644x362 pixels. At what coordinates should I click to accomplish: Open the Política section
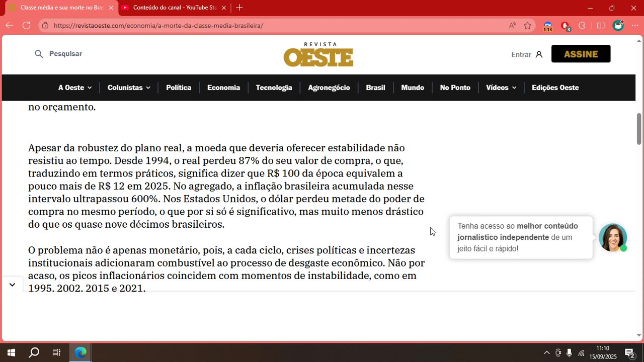point(179,87)
